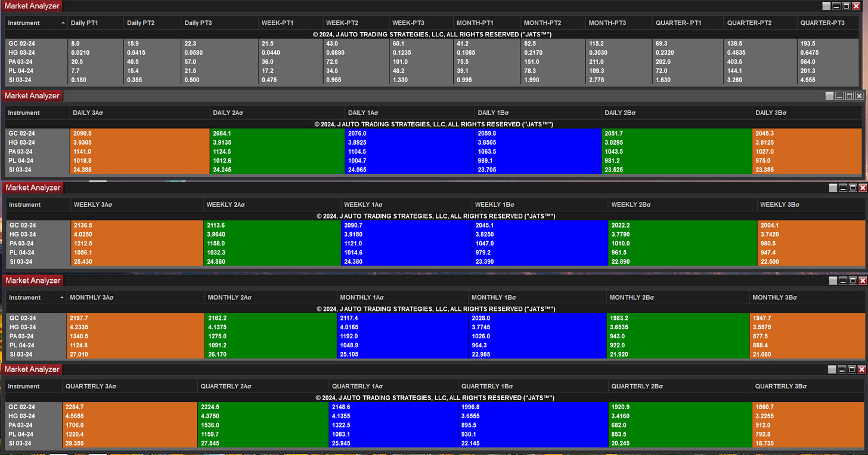This screenshot has height=455, width=868.
Task: Click the MONTHLY 2Aσ column header
Action: 270,297
